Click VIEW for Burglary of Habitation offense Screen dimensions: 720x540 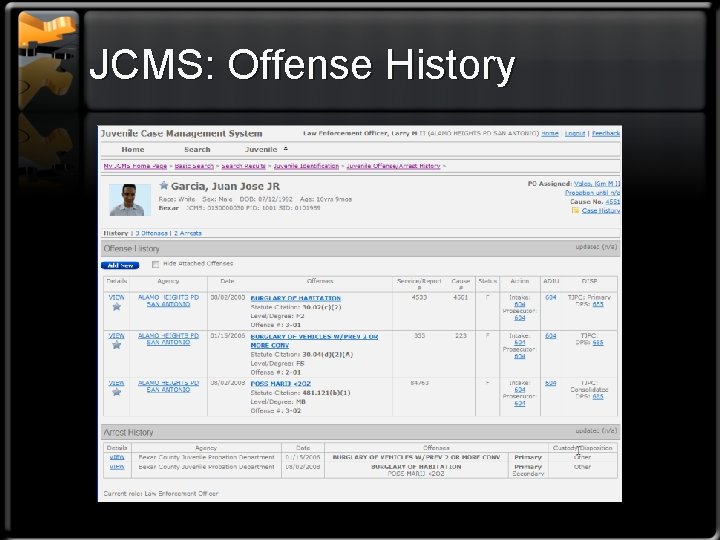click(116, 298)
